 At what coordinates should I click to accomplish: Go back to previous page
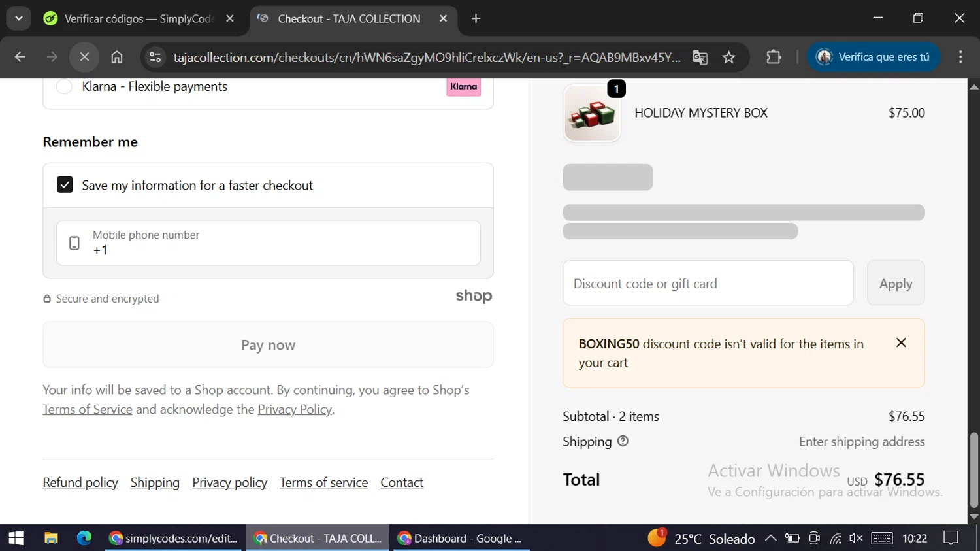[20, 57]
